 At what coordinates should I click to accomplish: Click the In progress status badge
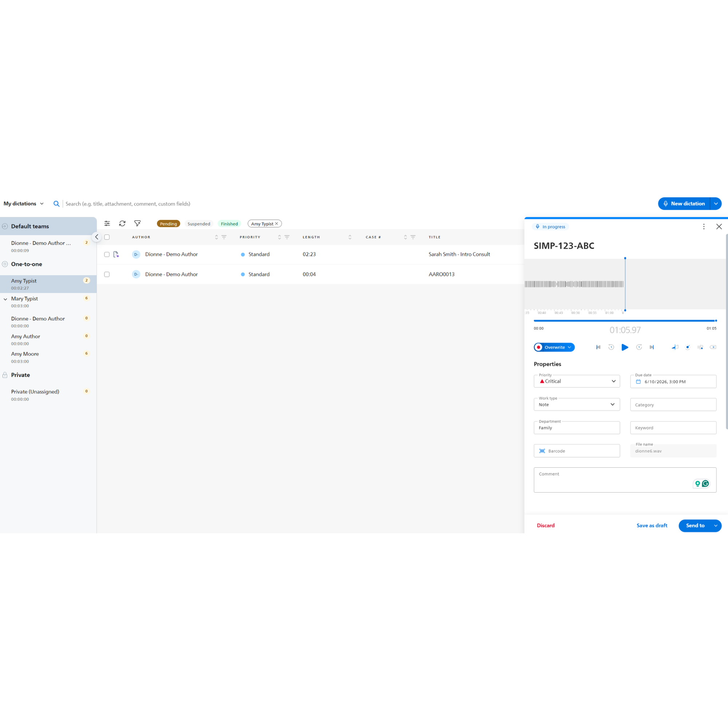550,226
